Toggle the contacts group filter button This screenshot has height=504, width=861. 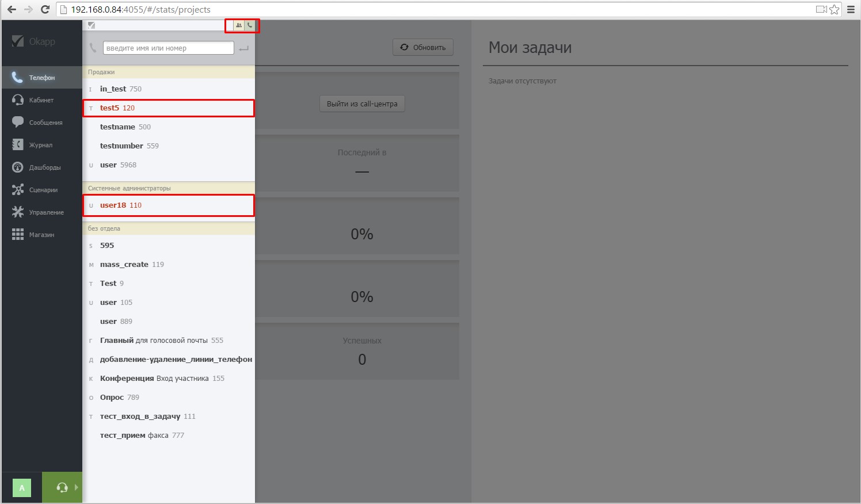click(239, 25)
